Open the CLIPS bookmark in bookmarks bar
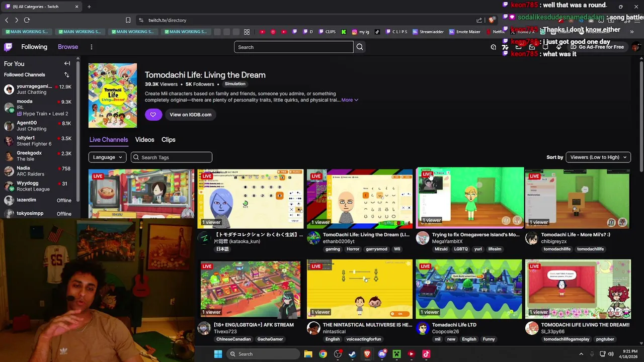The image size is (644, 362). 327,32
